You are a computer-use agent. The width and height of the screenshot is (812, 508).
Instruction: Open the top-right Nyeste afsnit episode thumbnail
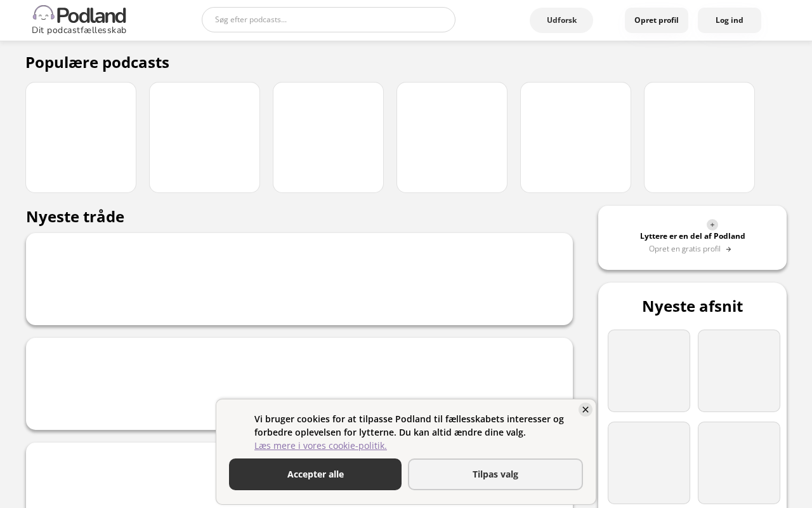click(739, 371)
